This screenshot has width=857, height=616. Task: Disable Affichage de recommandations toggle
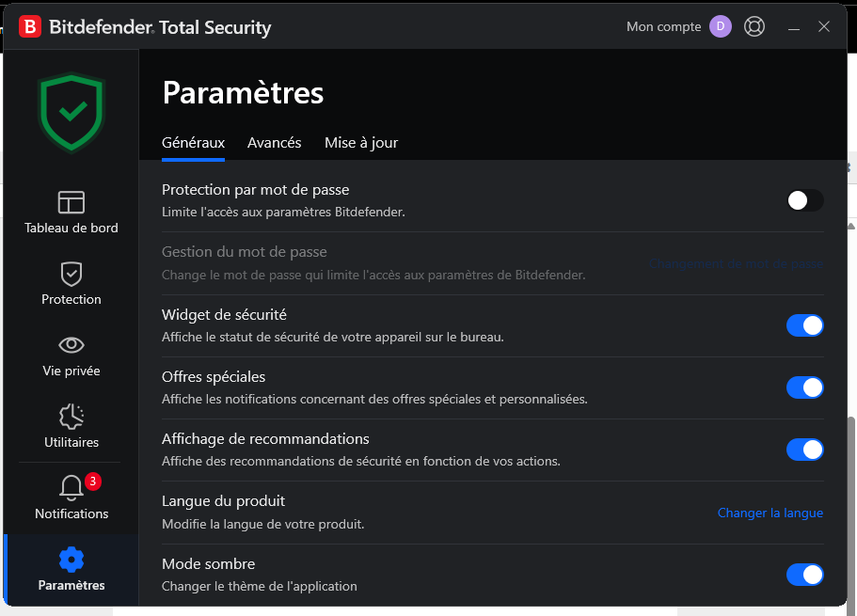point(804,450)
